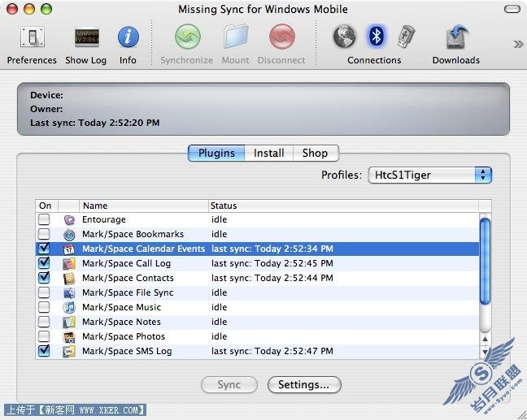Viewport: 527px width, 420px height.
Task: Click the Music plugin icon
Action: (69, 308)
